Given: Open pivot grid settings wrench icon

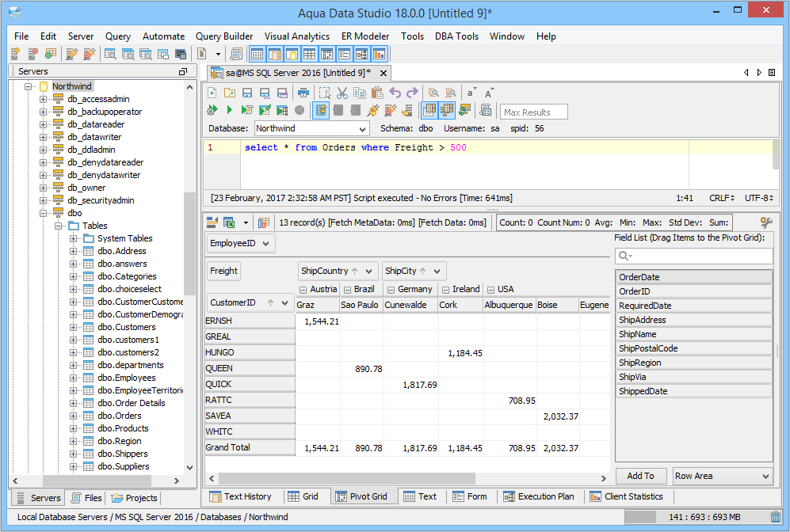Looking at the screenshot, I should pos(765,223).
